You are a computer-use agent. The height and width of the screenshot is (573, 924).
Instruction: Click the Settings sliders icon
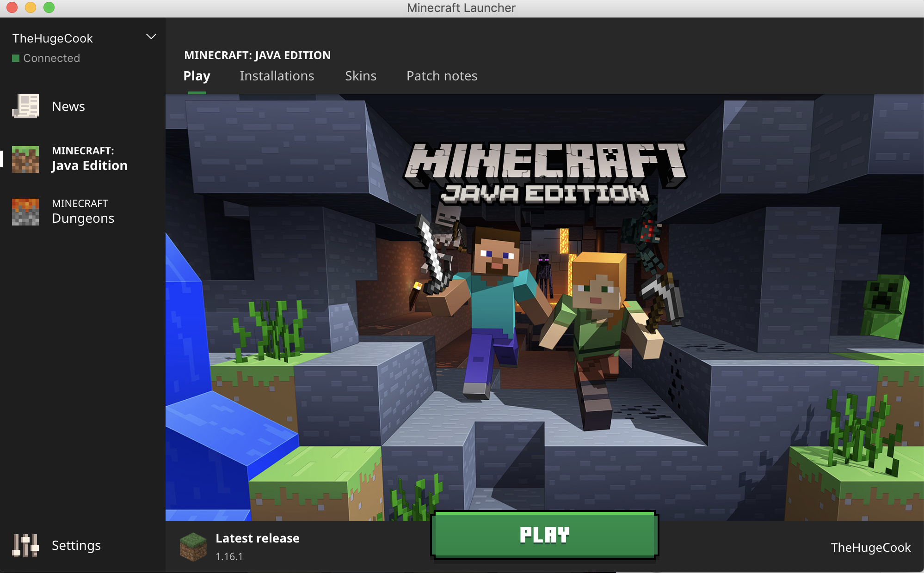click(x=25, y=545)
